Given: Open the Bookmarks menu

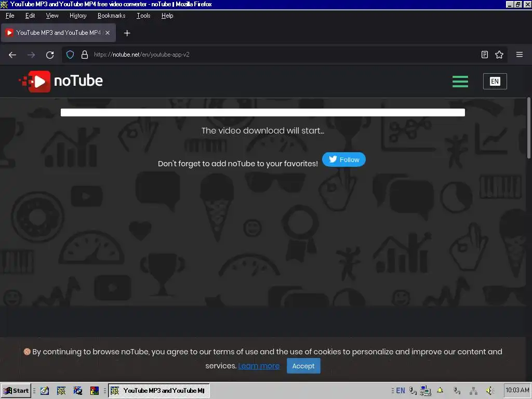Looking at the screenshot, I should point(111,16).
